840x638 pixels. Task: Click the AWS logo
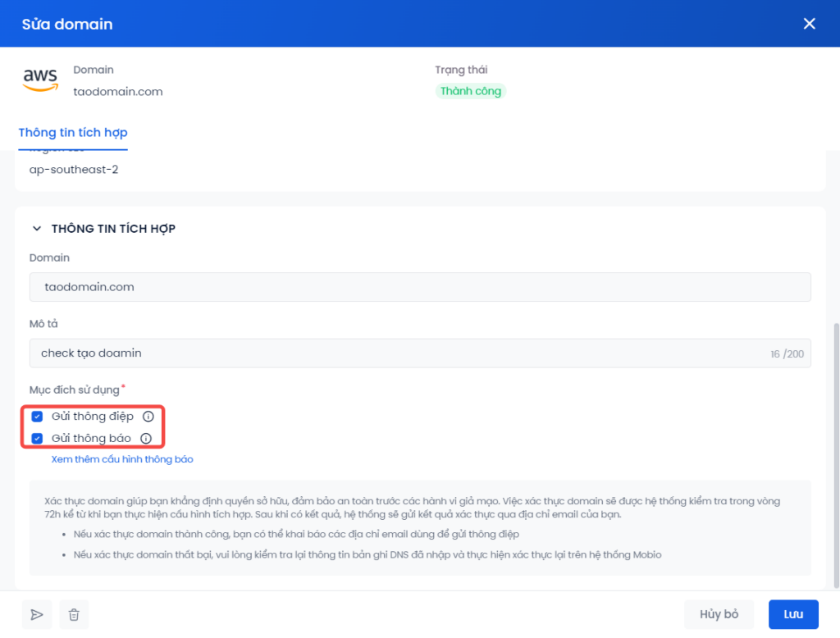(40, 80)
